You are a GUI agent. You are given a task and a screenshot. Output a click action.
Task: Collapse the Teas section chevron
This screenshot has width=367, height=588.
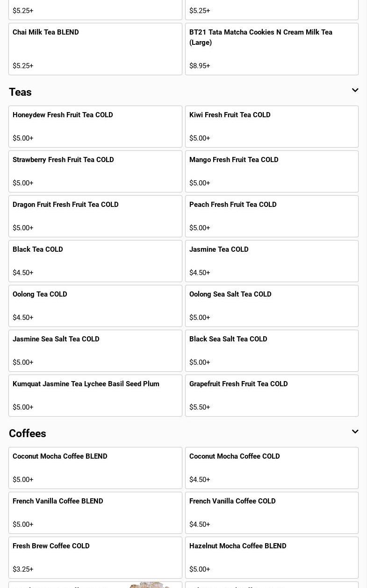[355, 90]
